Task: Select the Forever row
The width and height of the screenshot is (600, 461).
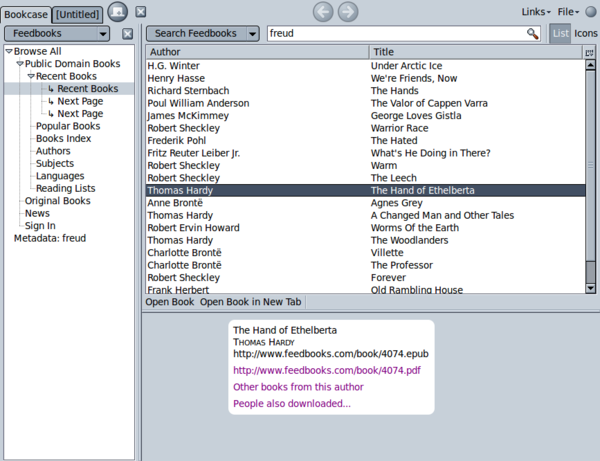Action: click(365, 277)
